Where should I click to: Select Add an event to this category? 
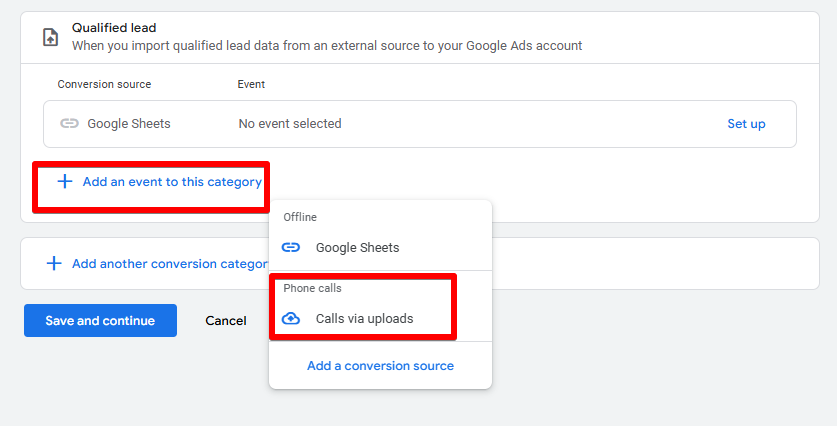(x=172, y=182)
